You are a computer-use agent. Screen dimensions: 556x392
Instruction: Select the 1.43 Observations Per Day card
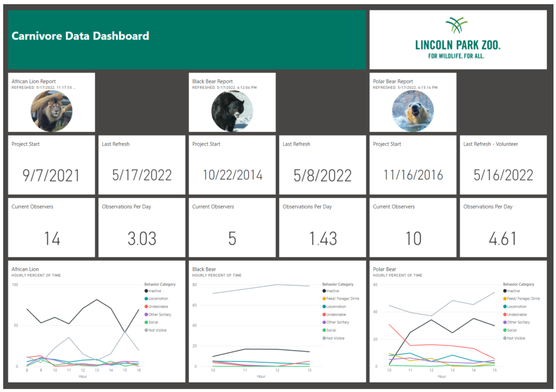point(322,228)
